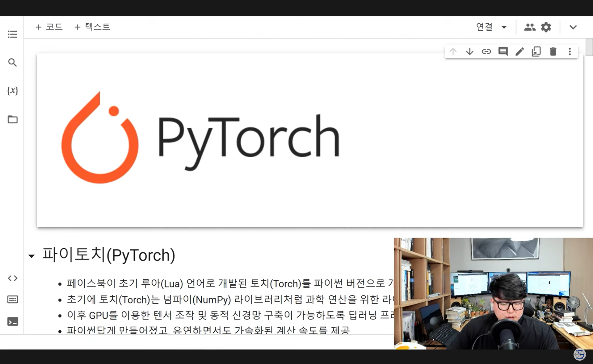Mirror cell in tab icon

pyautogui.click(x=536, y=52)
